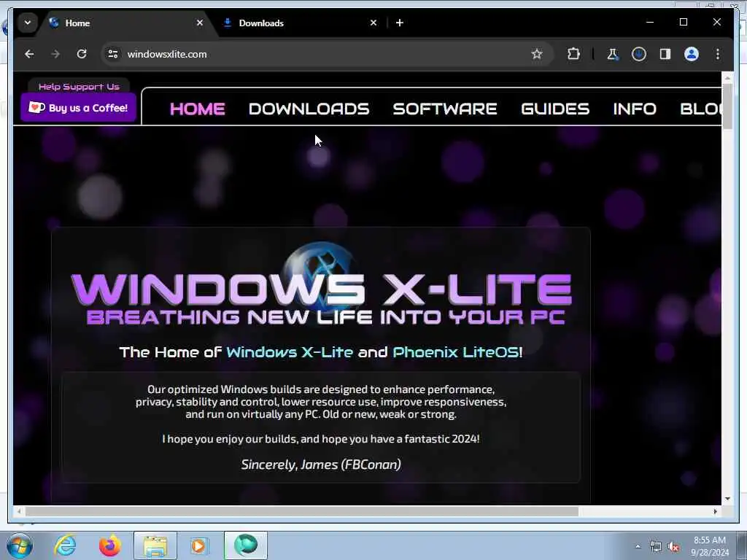The image size is (747, 560).
Task: Show the browser downloads icon
Action: coord(639,54)
